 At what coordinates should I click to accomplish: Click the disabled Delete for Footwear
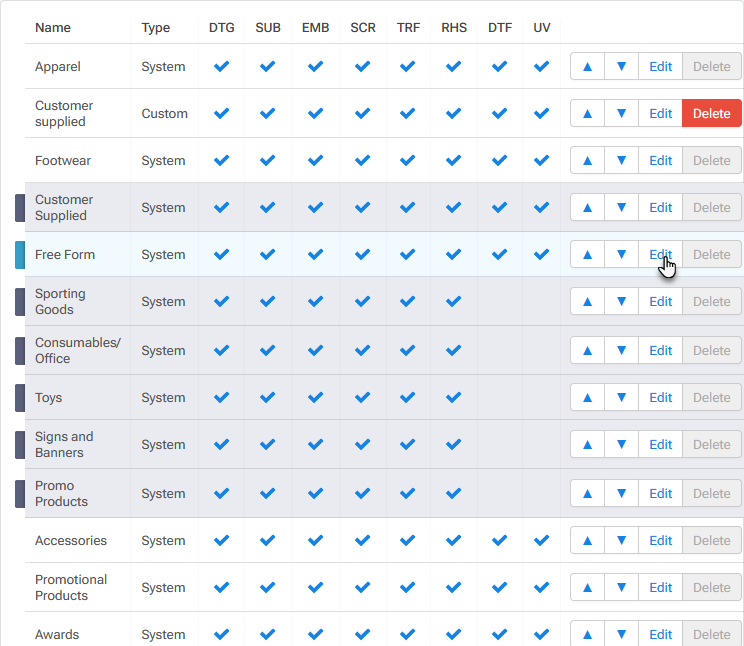(x=711, y=160)
